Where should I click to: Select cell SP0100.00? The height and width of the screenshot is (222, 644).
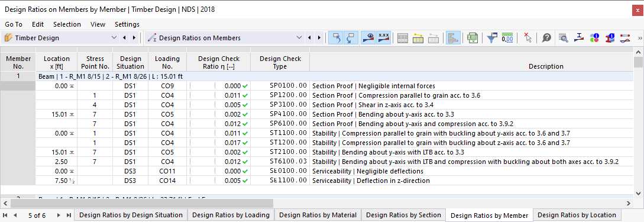280,86
